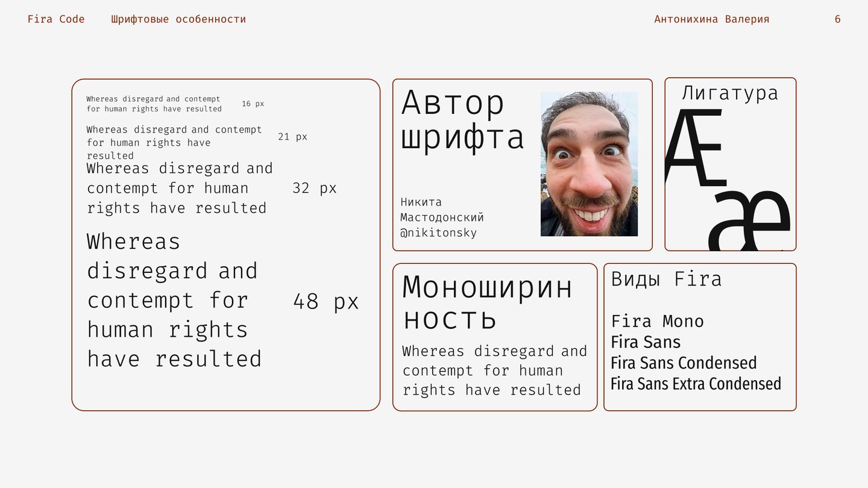
Task: Click the "Fira Code" header text
Action: tap(56, 19)
